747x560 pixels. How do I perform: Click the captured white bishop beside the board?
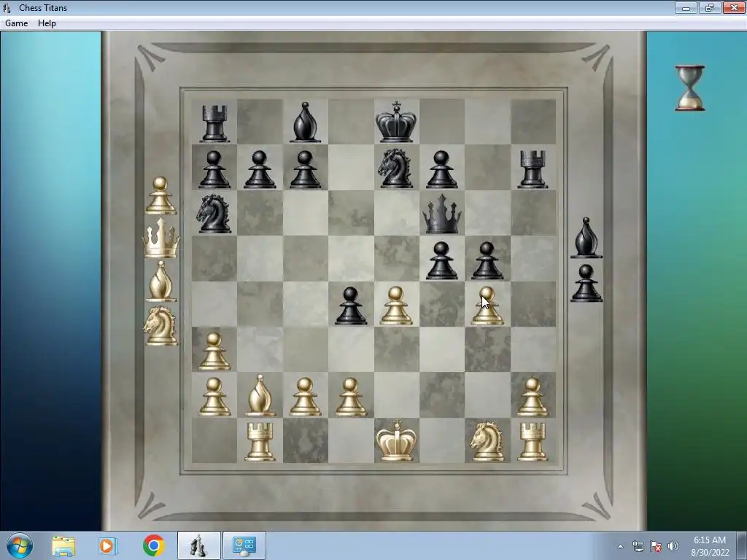(x=161, y=281)
